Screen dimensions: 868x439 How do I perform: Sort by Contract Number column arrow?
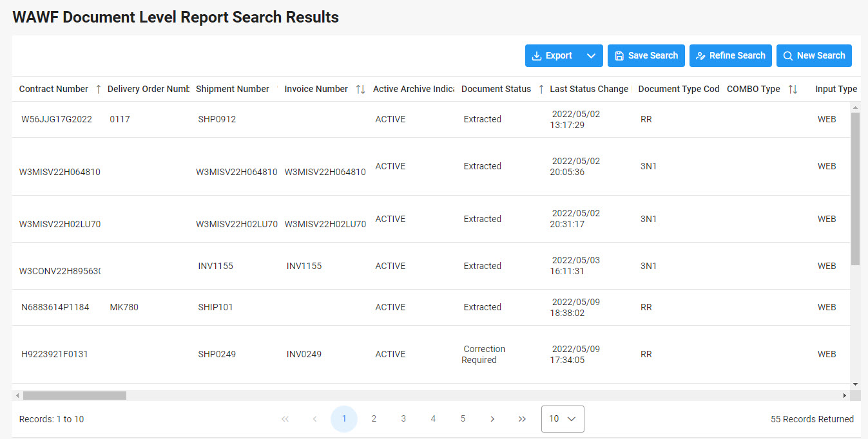pyautogui.click(x=98, y=89)
